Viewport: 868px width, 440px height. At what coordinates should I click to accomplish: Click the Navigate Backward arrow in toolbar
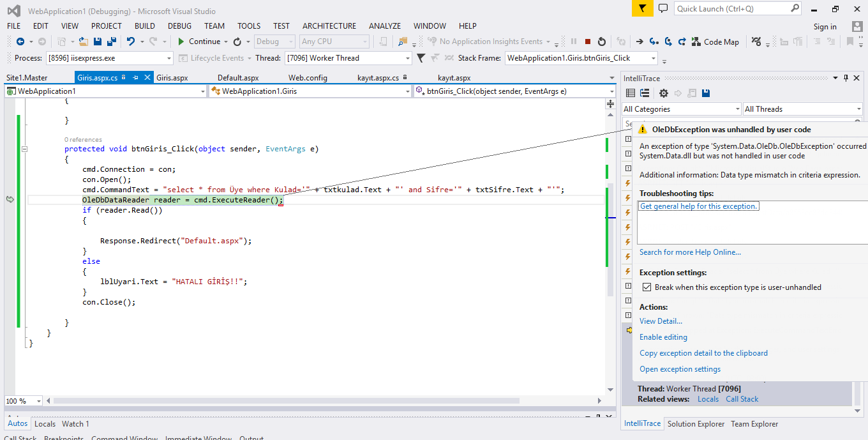coord(20,42)
